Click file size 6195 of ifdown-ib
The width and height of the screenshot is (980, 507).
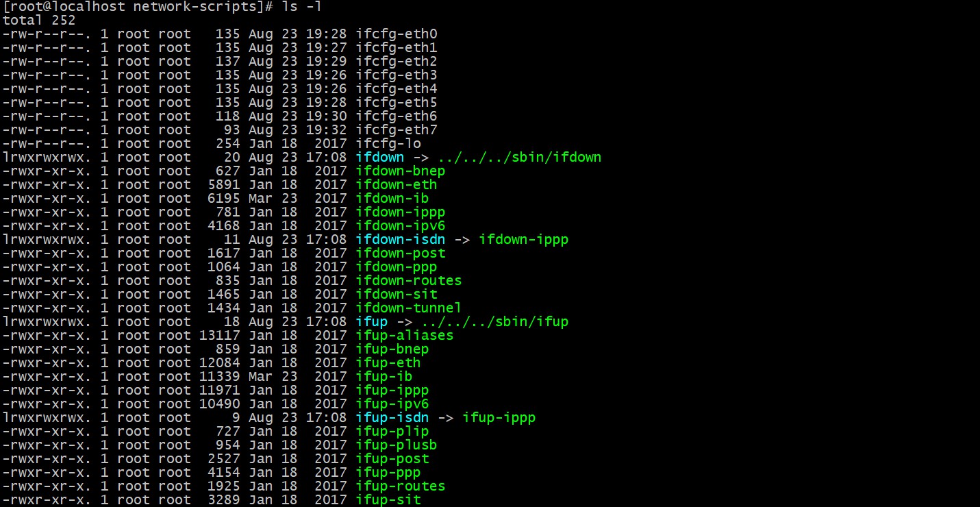click(224, 199)
